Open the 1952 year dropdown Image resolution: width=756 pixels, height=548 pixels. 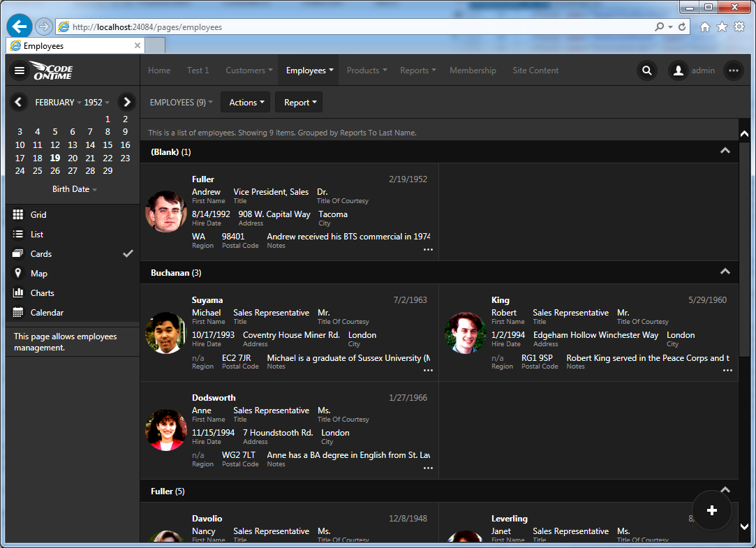[x=96, y=102]
